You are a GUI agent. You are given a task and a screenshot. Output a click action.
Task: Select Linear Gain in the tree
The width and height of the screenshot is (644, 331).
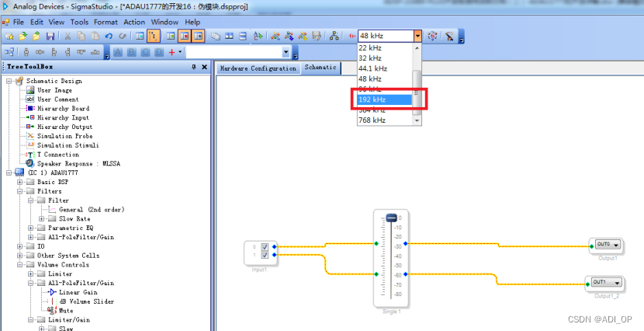tap(78, 292)
